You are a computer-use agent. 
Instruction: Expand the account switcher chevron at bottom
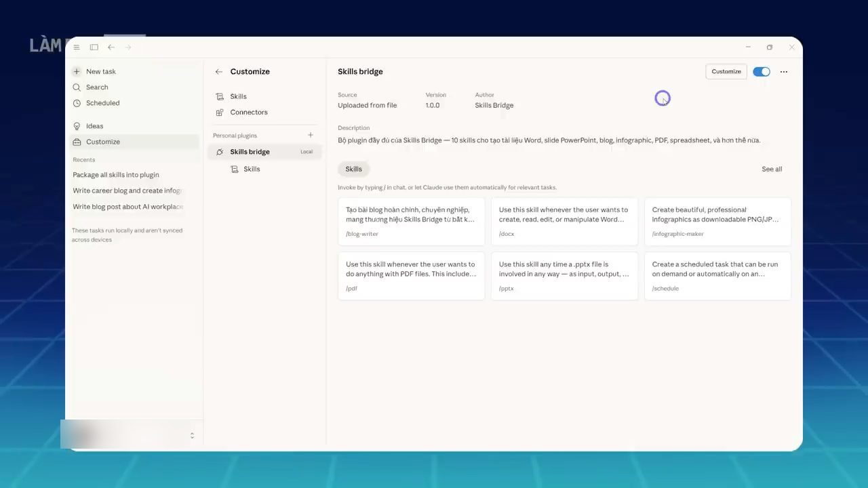coord(192,435)
